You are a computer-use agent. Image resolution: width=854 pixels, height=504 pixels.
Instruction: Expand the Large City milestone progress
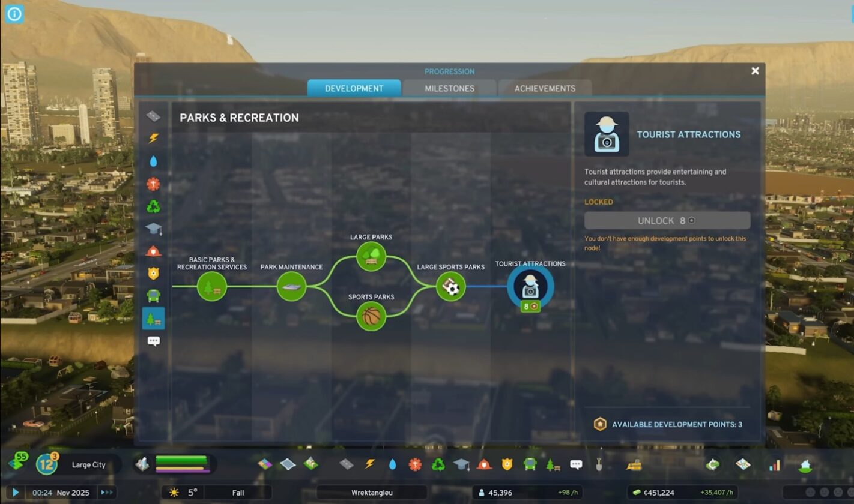[x=47, y=464]
